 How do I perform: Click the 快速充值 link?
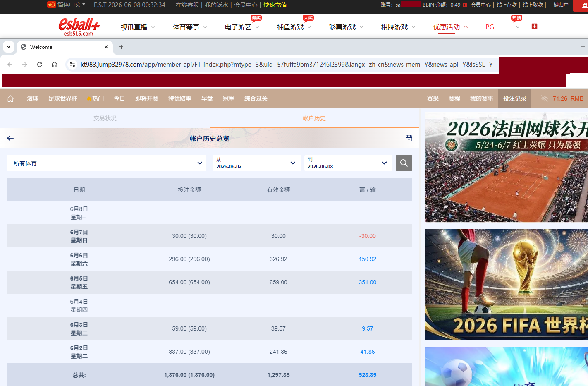[275, 5]
